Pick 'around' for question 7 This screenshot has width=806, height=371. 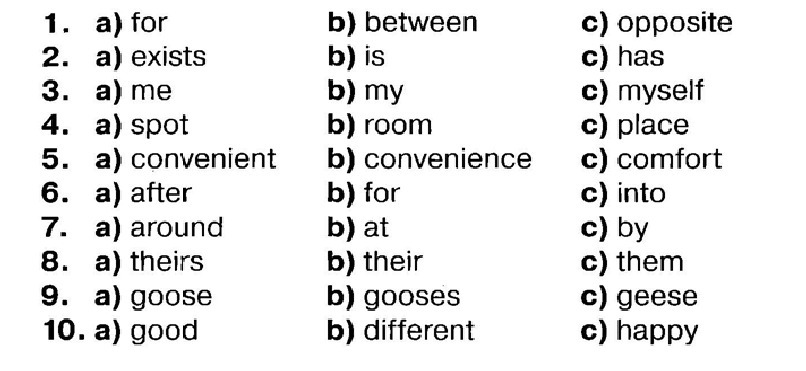177,228
